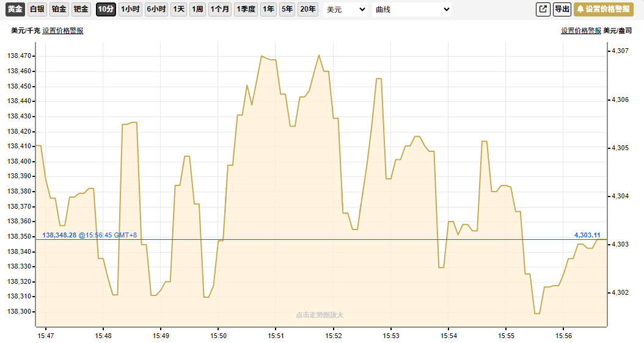
Task: Switch to 钯金 (palladium) tab
Action: (81, 9)
